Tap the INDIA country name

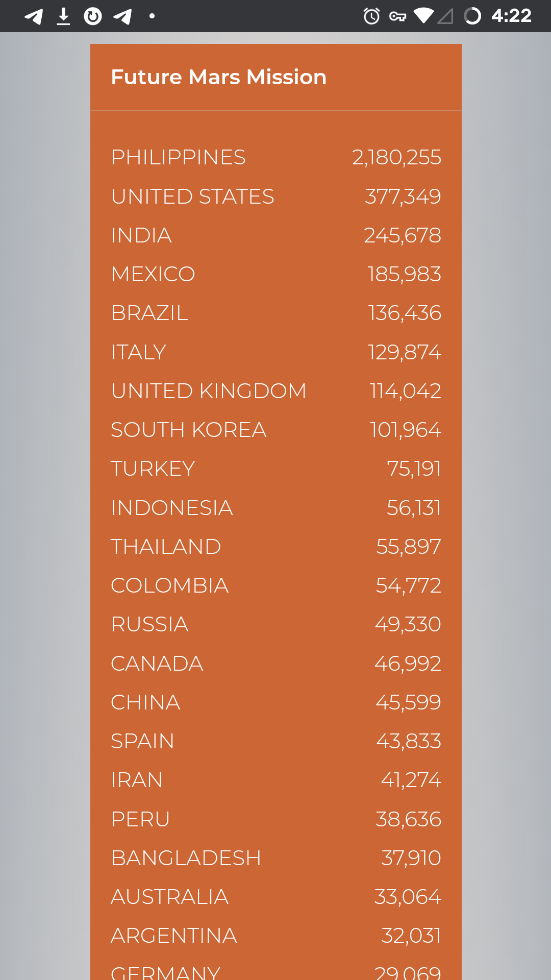point(141,235)
